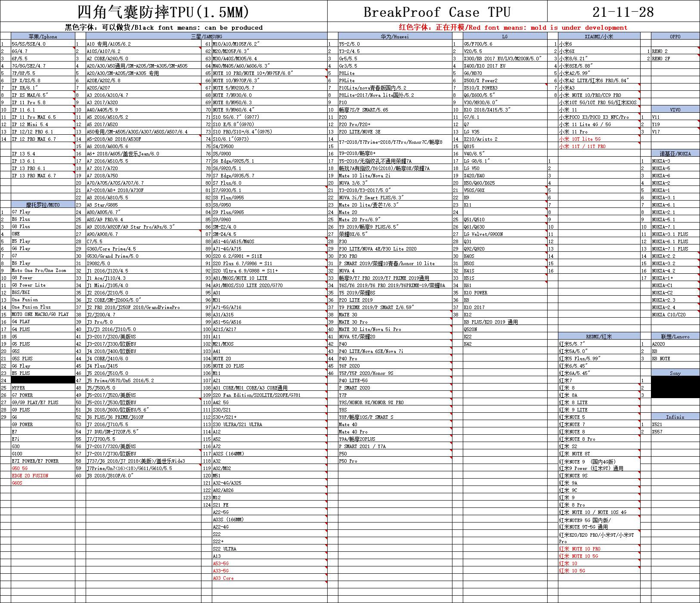Image resolution: width=700 pixels, height=603 pixels.
Task: Click the red font legend cell
Action: [x=514, y=28]
